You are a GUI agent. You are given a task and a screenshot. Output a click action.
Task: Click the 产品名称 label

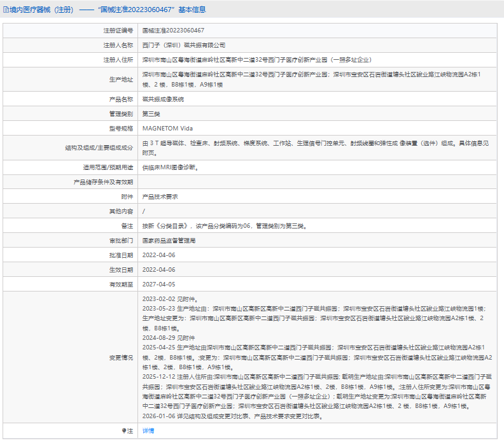[121, 99]
